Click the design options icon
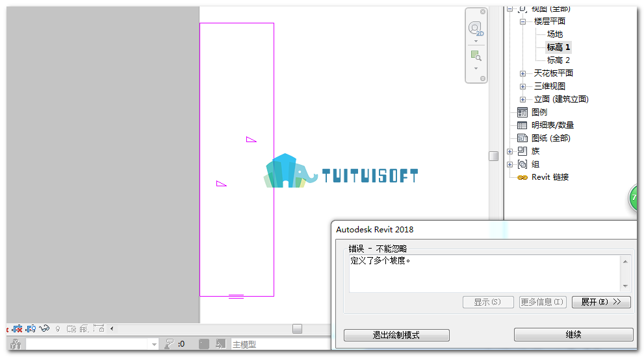 click(x=204, y=344)
